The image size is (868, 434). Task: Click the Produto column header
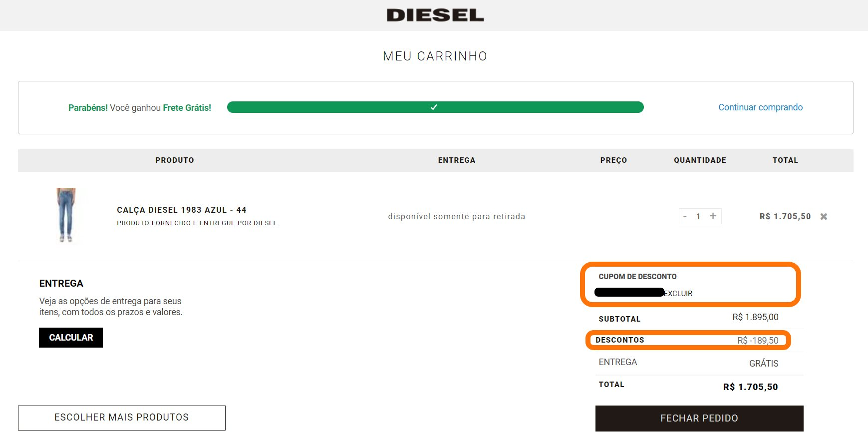pos(175,160)
